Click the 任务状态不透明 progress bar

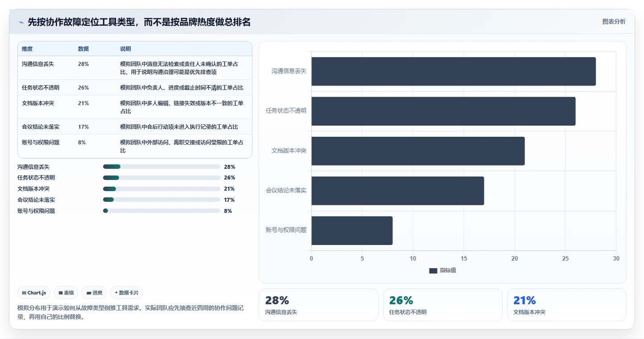161,178
